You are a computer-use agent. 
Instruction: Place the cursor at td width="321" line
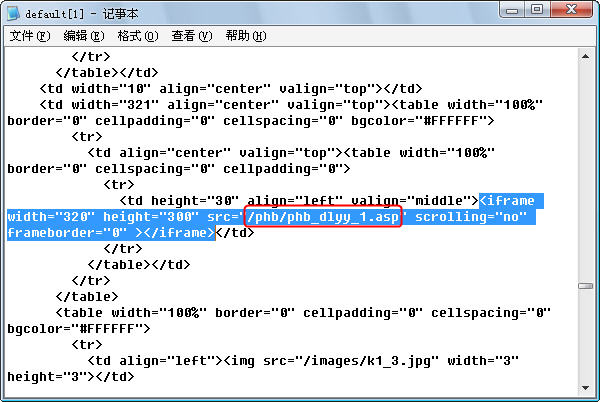291,105
